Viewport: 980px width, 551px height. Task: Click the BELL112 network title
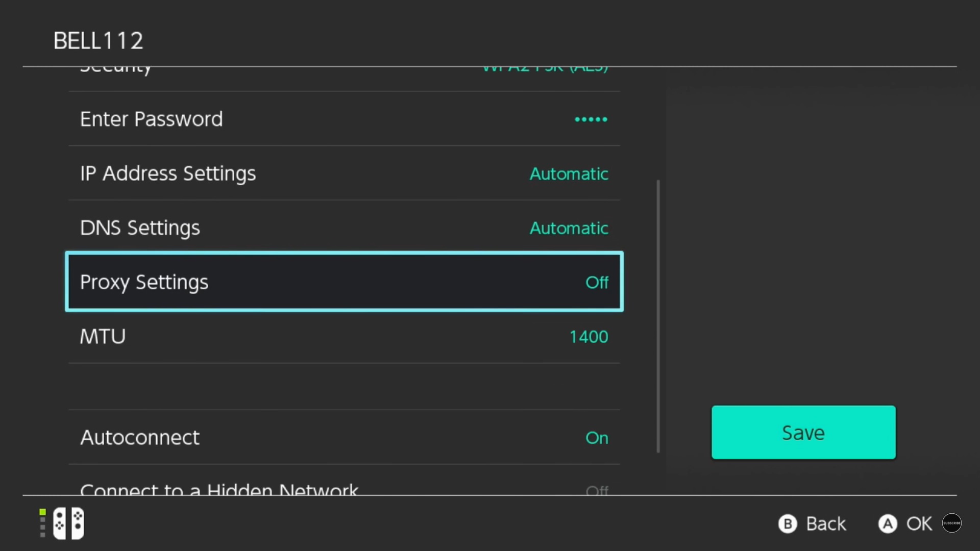[x=99, y=41]
